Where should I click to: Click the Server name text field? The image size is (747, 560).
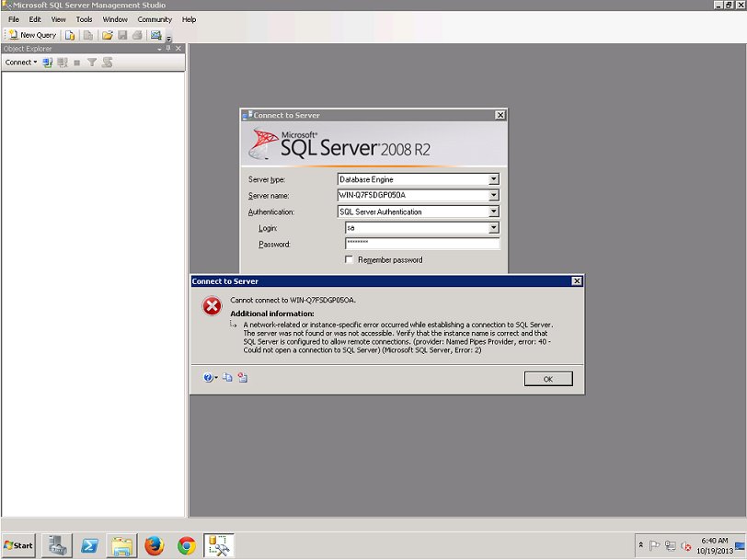click(413, 195)
